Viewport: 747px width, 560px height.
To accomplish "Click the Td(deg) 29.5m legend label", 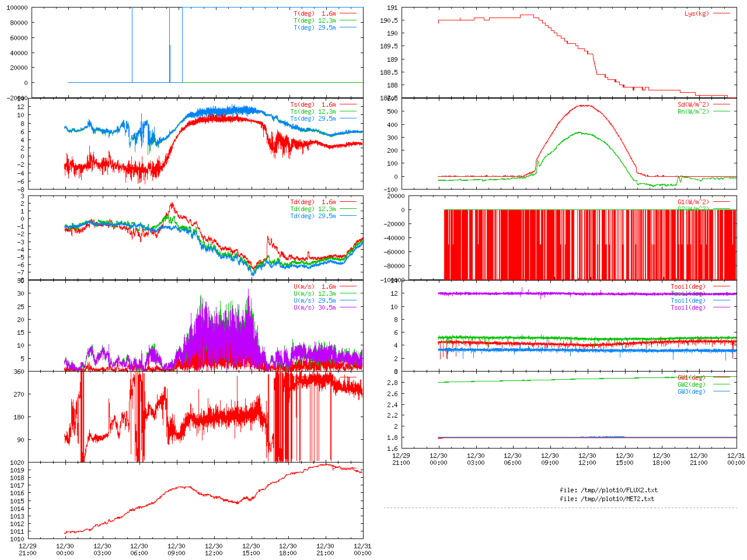I will [313, 216].
